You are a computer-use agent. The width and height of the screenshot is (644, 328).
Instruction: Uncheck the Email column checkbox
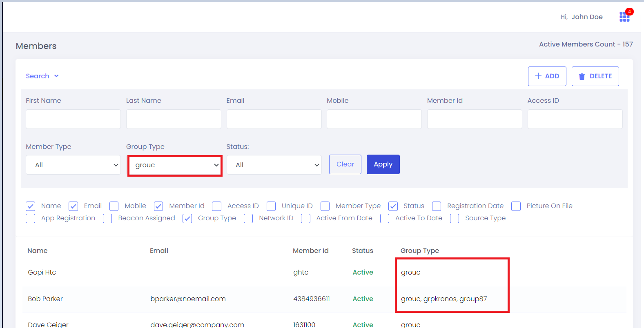click(x=74, y=206)
